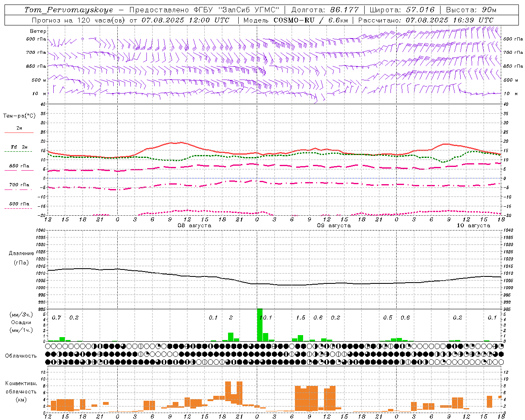Click the precipitation value '0.7'
The image size is (525, 420).
point(57,317)
